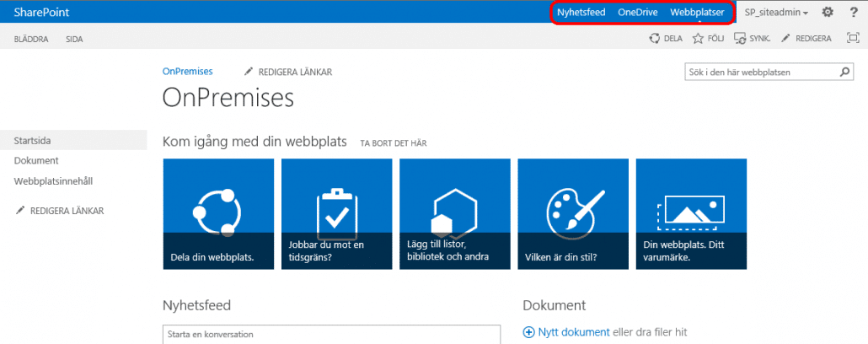Viewport: 868px width, 344px height.
Task: Toggle the focus on content icon
Action: coord(853,38)
